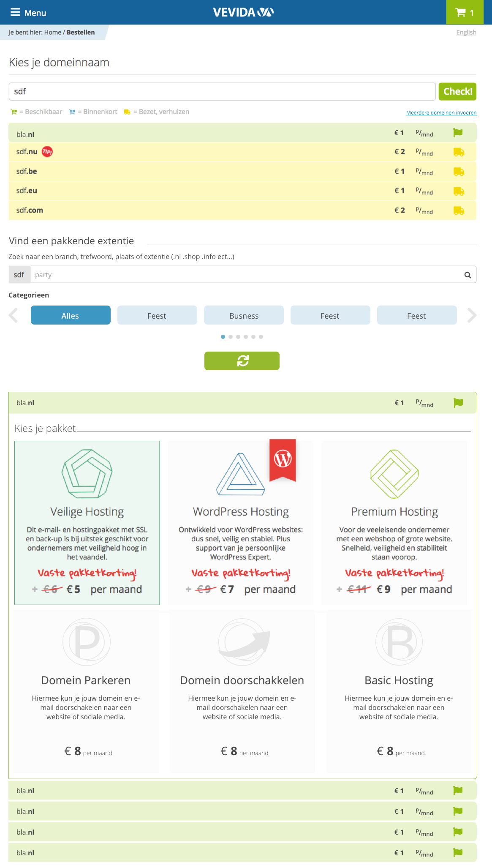This screenshot has height=868, width=492.
Task: Click the green Check! button
Action: [457, 92]
